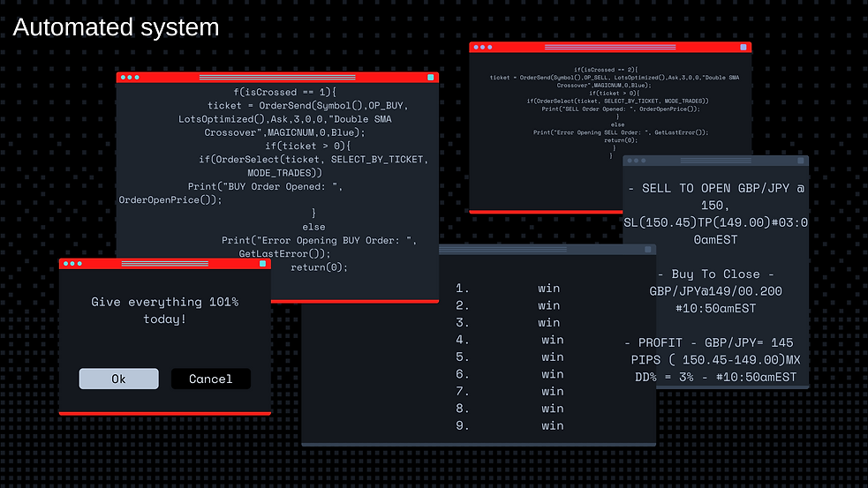Click the three dots on GBP/JPY trade window
The width and height of the screenshot is (868, 488).
tap(636, 161)
